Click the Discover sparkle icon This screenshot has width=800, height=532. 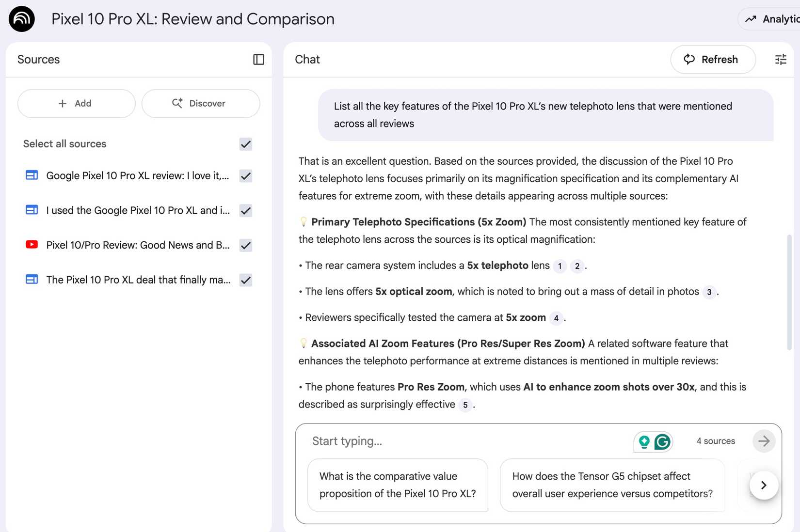click(178, 103)
